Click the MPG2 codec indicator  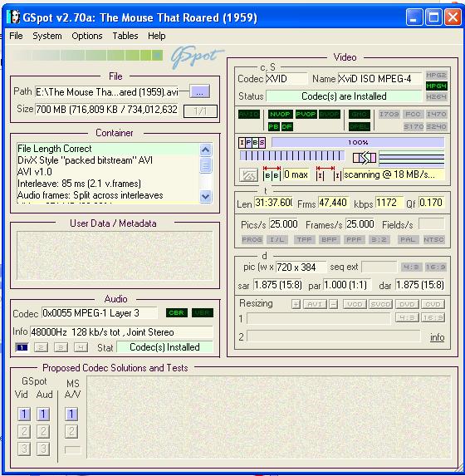[x=436, y=75]
